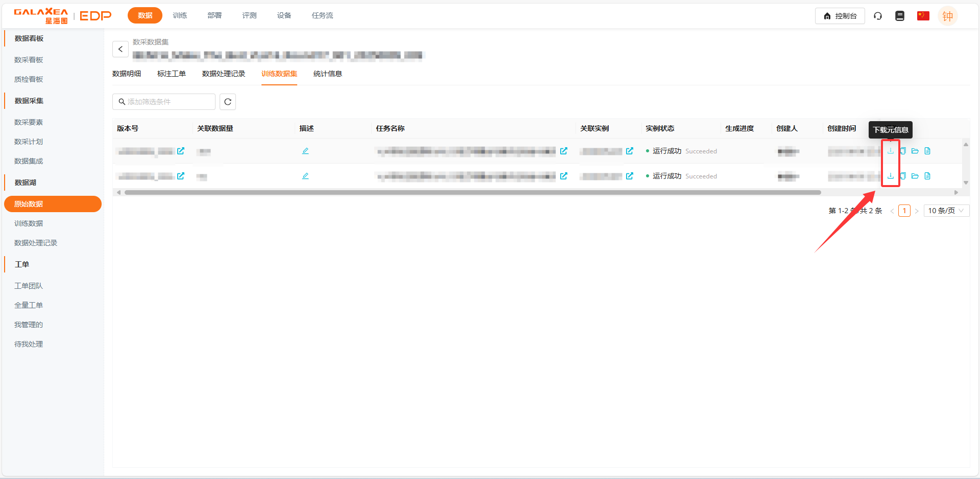This screenshot has height=479, width=980.
Task: Open the documentation book icon
Action: [900, 16]
